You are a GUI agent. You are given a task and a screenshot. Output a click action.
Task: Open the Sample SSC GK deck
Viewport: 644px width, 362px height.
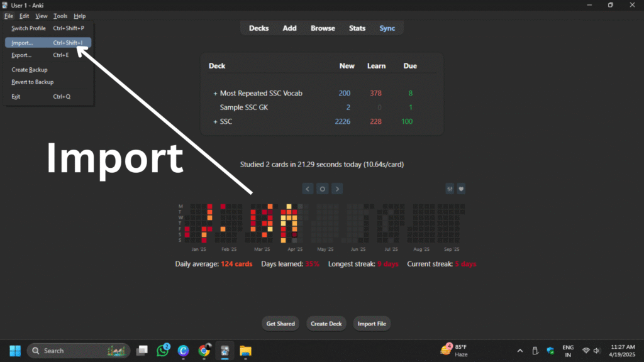243,107
